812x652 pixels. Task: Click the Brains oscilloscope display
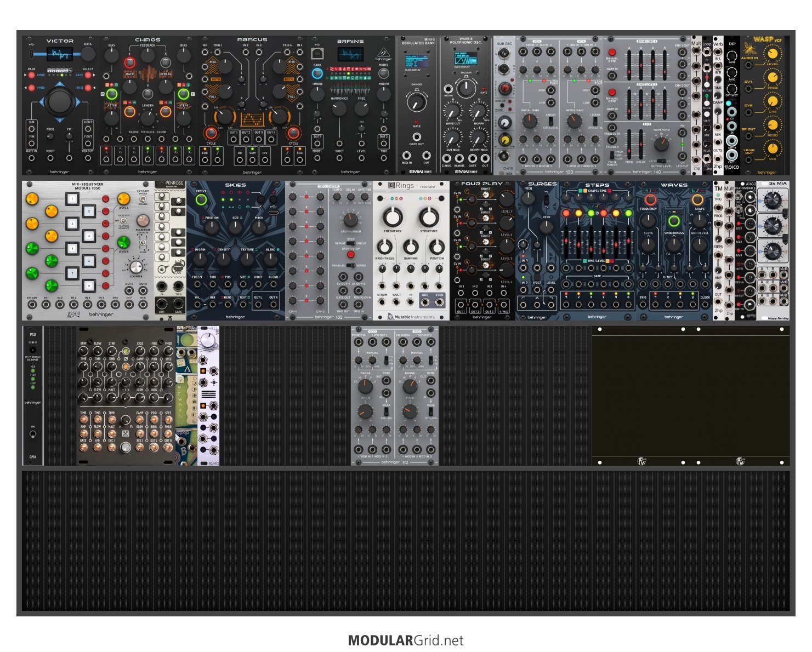350,54
